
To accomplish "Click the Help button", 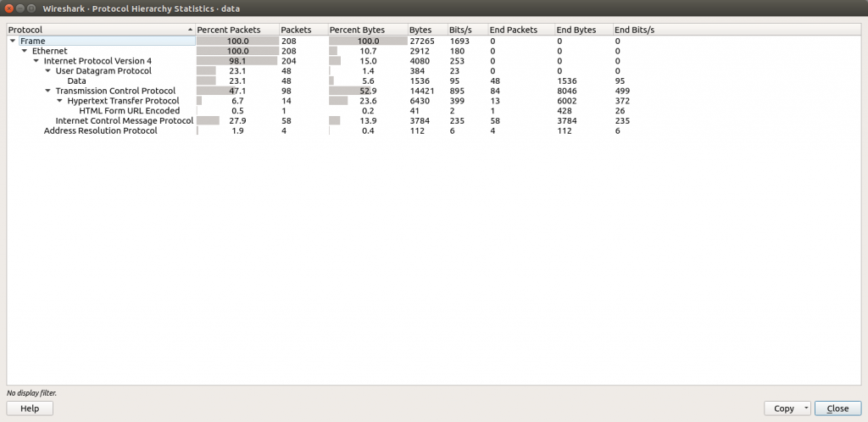I will pyautogui.click(x=30, y=408).
